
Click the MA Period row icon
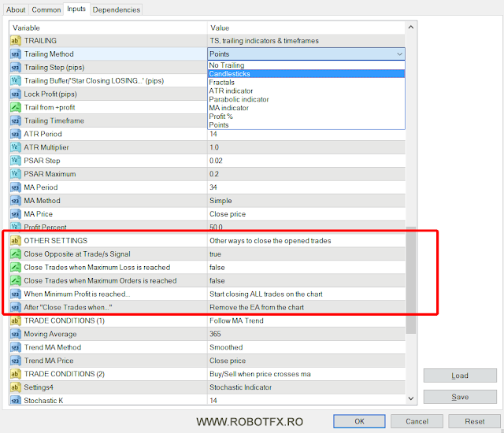tap(15, 187)
